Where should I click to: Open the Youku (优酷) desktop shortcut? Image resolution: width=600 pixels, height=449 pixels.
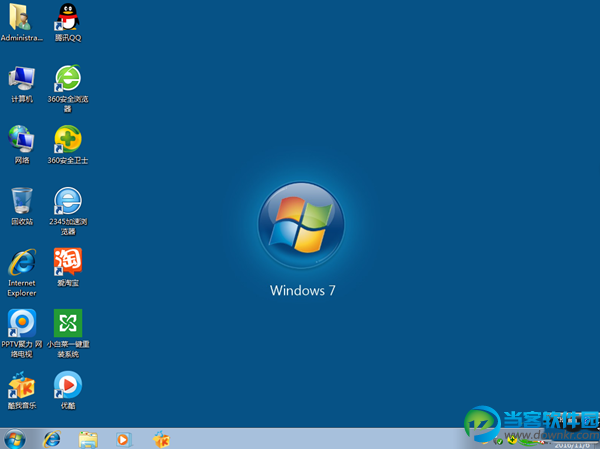pyautogui.click(x=67, y=385)
